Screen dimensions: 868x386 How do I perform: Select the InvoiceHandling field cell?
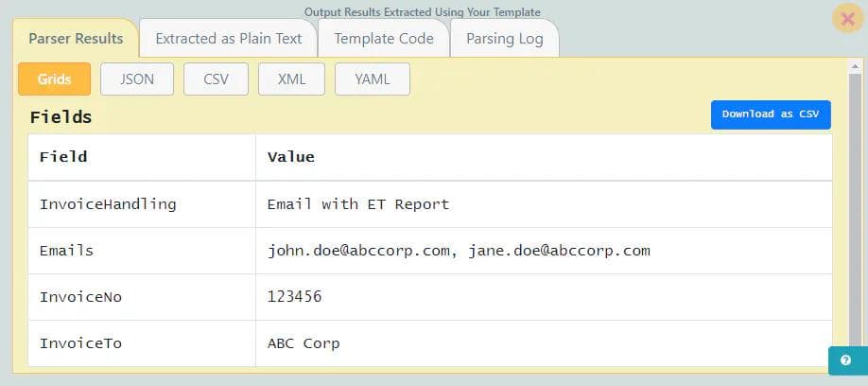coord(108,204)
